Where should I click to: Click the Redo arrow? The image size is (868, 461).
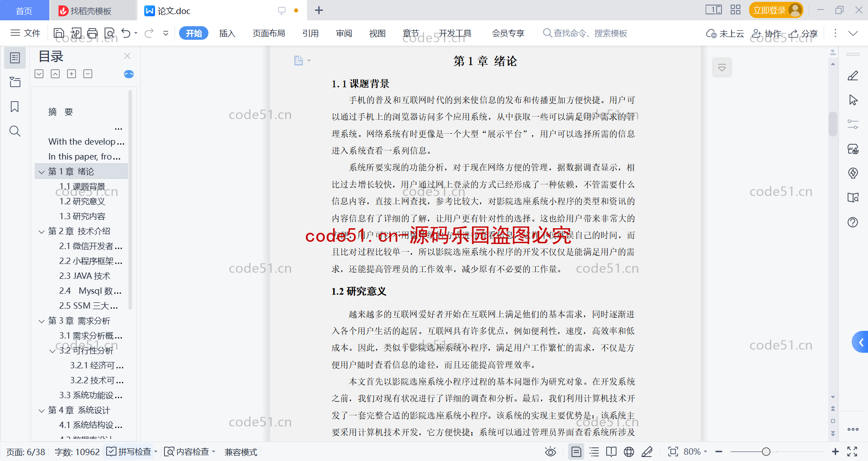(x=149, y=33)
